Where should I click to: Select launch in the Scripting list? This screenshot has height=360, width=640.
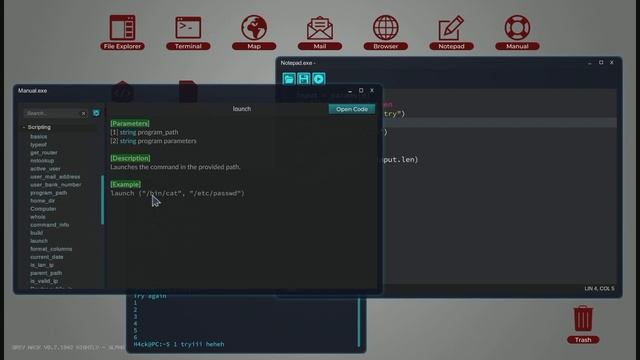(x=39, y=241)
